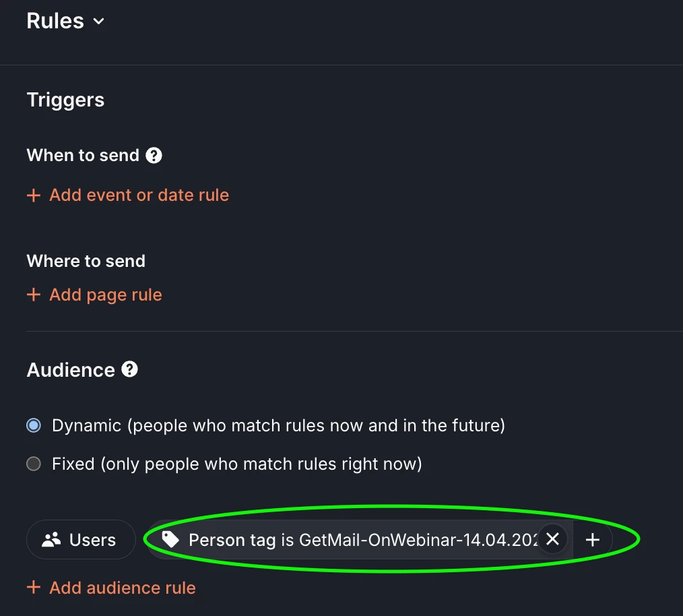Choose the Add page rule link text
Viewport: 683px width, 616px height.
pyautogui.click(x=105, y=295)
